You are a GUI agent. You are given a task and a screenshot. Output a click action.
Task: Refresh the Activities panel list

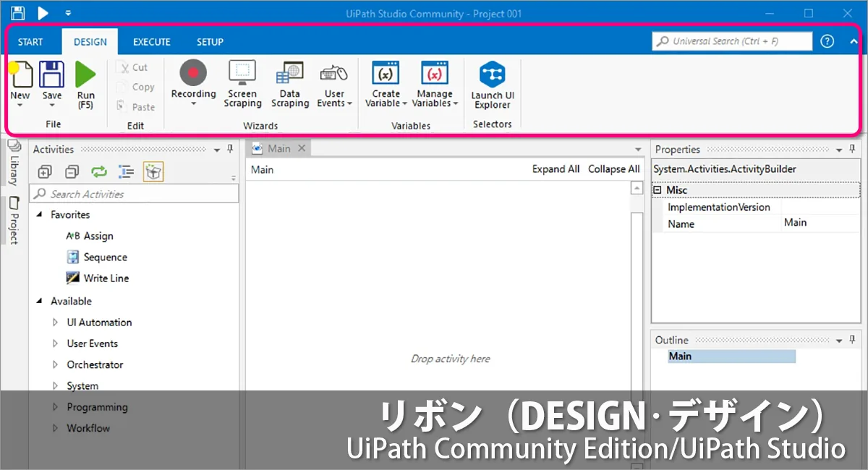point(98,171)
